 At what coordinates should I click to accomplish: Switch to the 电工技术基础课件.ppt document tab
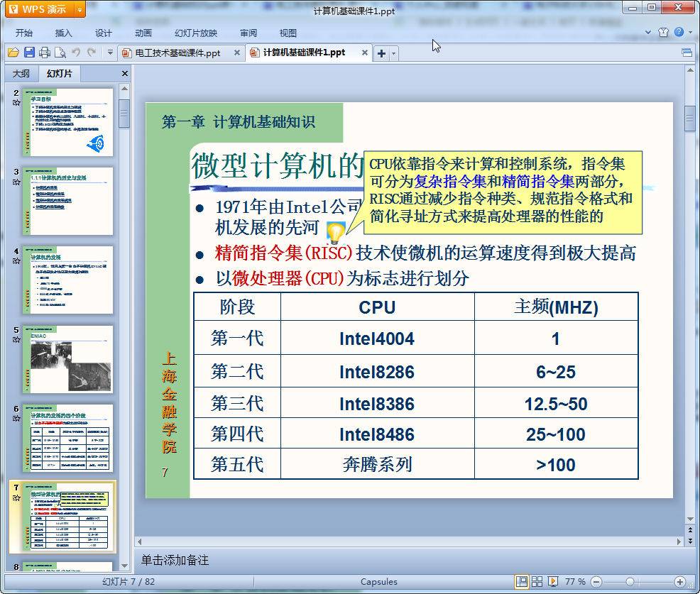(x=177, y=53)
